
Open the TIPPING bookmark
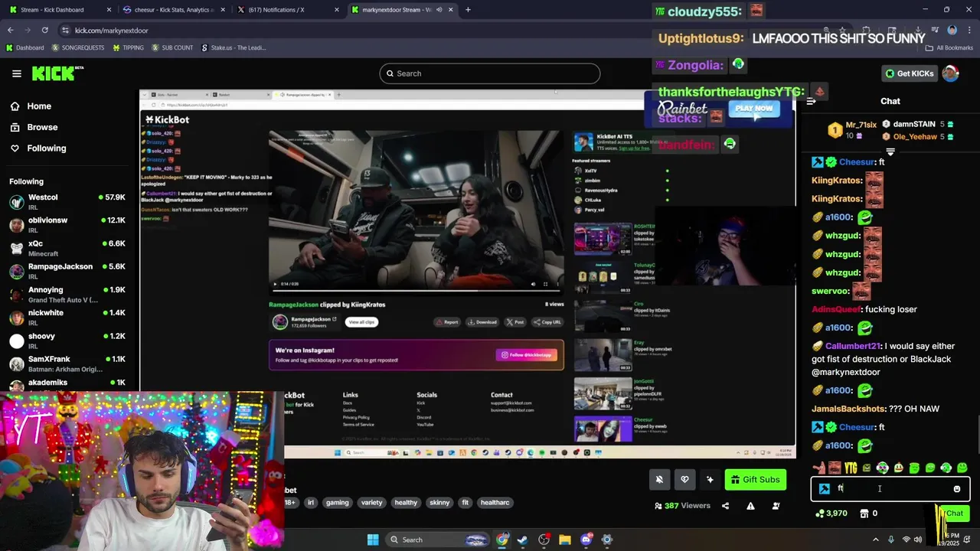(x=128, y=47)
